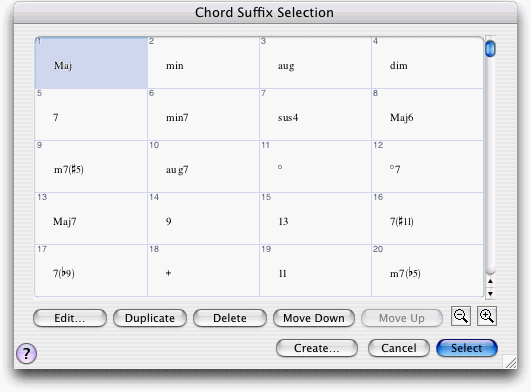Select the min suffix in cell 2
This screenshot has height=392, width=531.
203,63
